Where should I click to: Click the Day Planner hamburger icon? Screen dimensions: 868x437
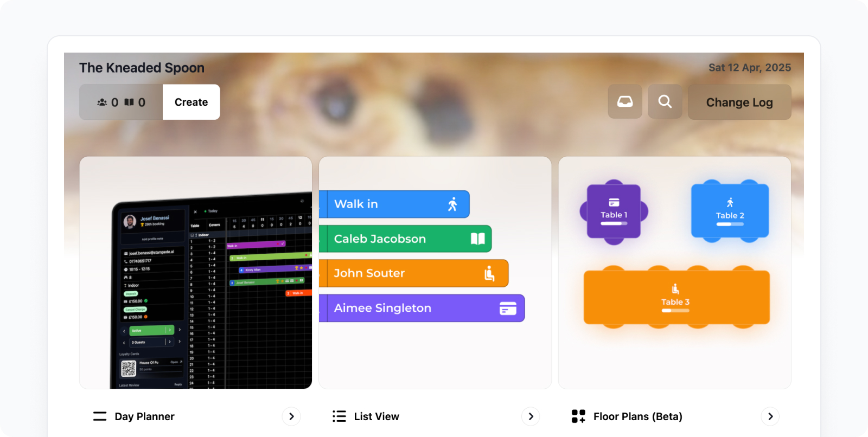100,416
